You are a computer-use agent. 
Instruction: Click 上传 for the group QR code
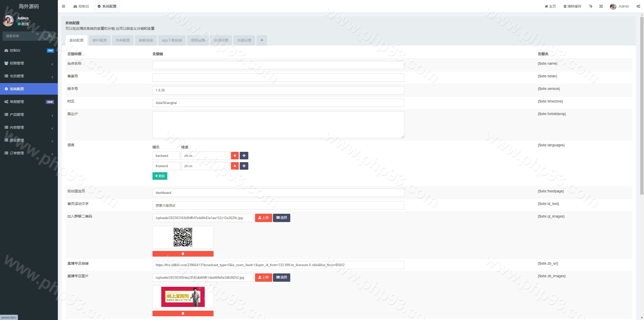pos(263,218)
